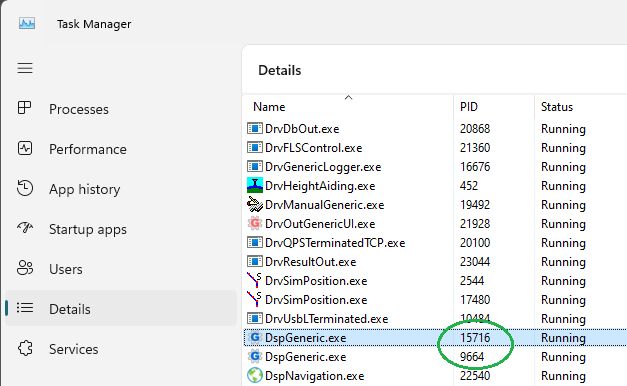Click PID value 2544
This screenshot has width=627, height=386.
[472, 281]
